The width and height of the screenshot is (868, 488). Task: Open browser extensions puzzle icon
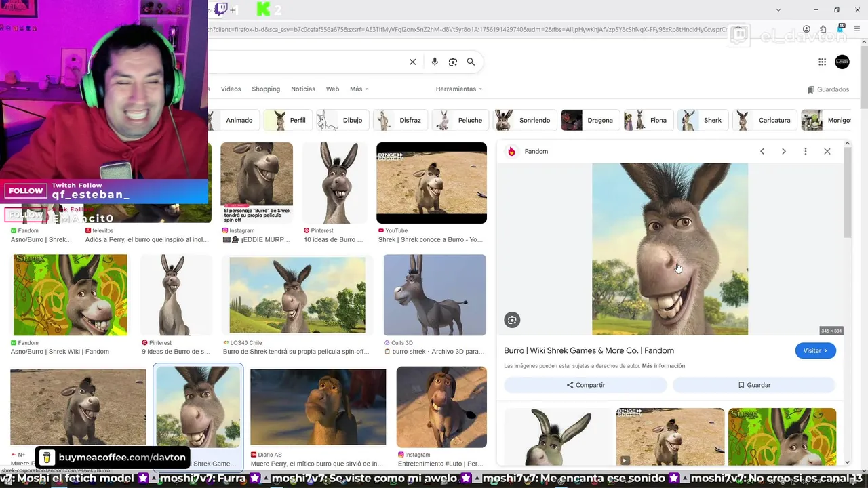click(823, 29)
